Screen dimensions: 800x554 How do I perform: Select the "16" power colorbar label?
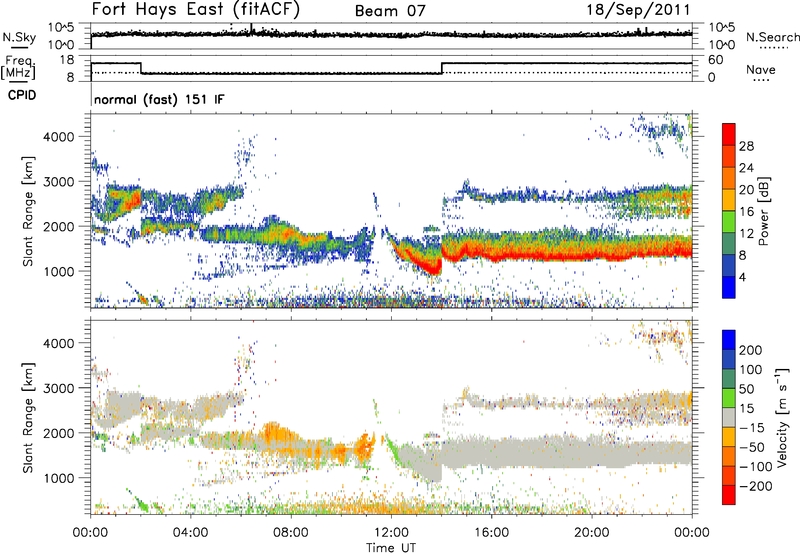tap(746, 212)
